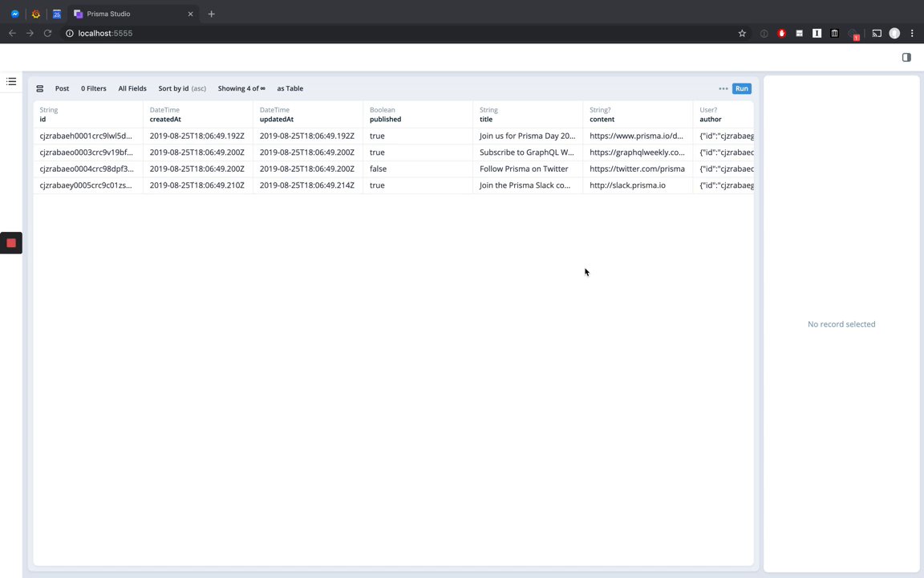Click the id column header
This screenshot has width=924, height=578.
click(x=87, y=115)
